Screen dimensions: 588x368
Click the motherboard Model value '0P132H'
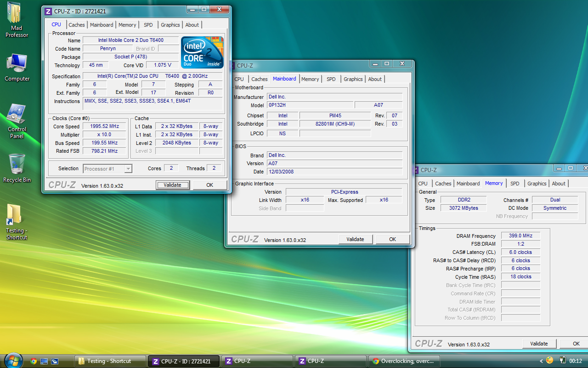(310, 105)
